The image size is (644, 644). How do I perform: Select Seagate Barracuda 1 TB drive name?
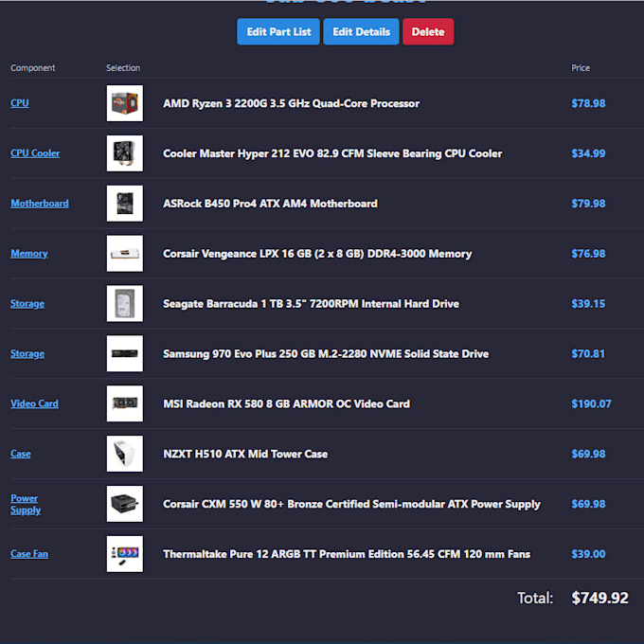(x=311, y=304)
